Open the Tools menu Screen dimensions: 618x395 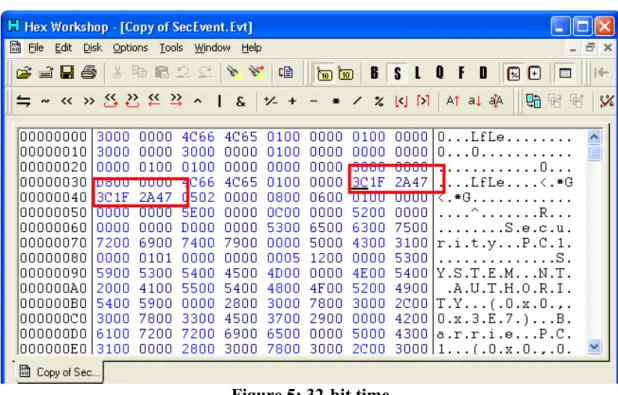[171, 48]
